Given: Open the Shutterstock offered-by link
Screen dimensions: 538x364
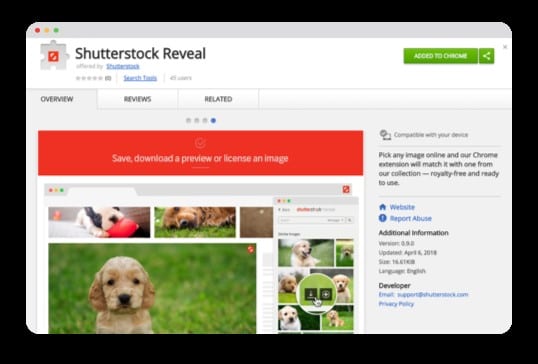Looking at the screenshot, I should pyautogui.click(x=122, y=66).
